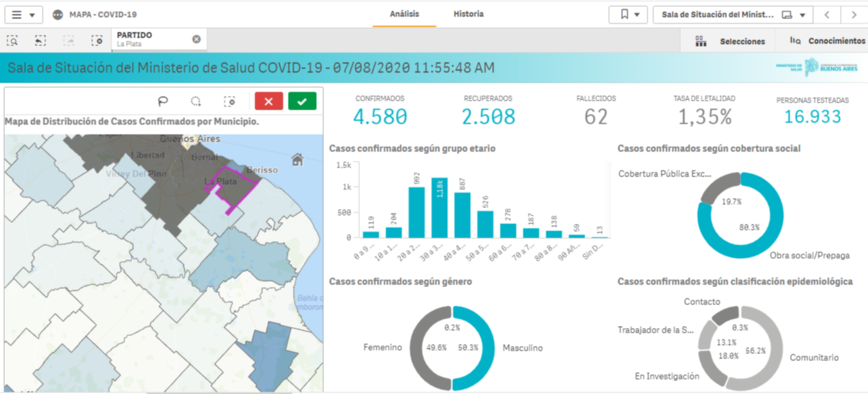The height and width of the screenshot is (394, 868).
Task: Expand the bookmarks dropdown
Action: [x=628, y=15]
